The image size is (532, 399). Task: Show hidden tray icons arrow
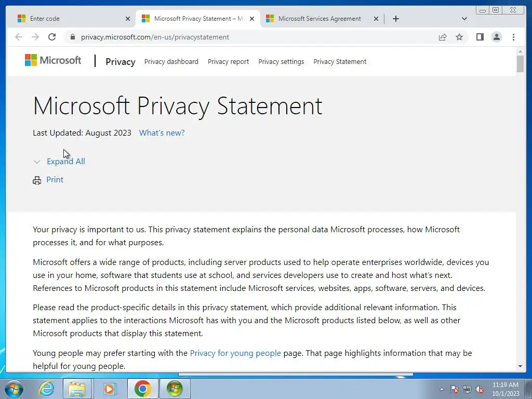pyautogui.click(x=442, y=389)
